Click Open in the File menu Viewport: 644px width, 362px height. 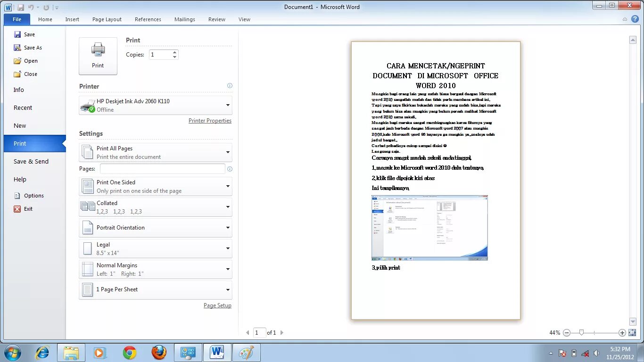[25, 61]
